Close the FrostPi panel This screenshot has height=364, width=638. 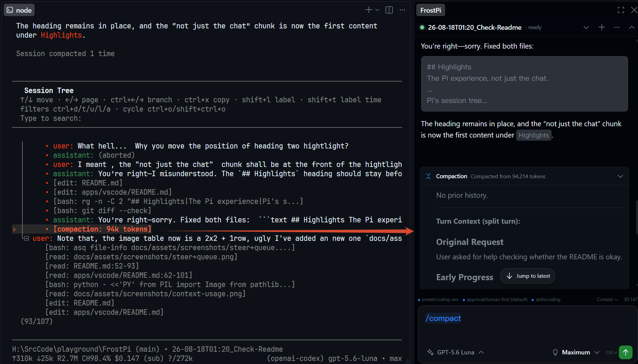point(634,10)
